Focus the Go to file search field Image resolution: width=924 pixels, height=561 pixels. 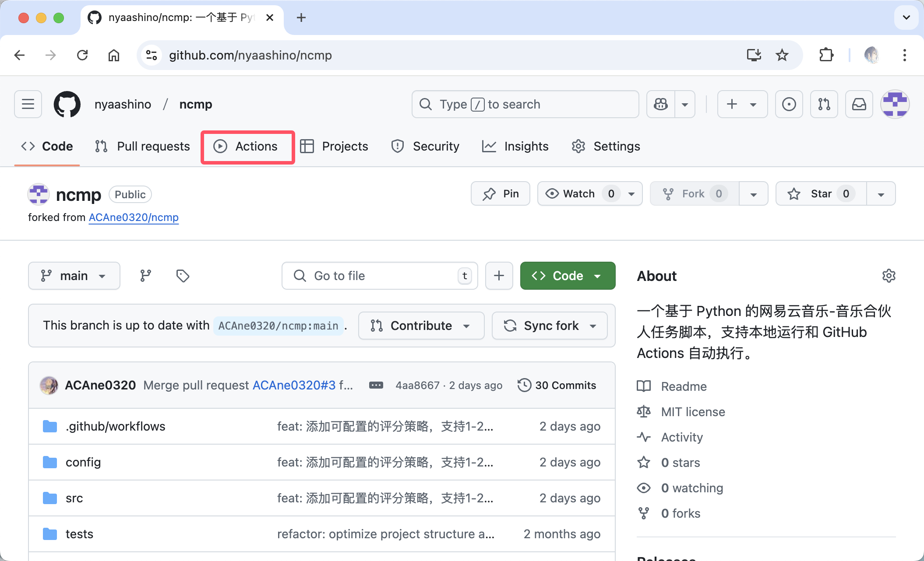[x=380, y=276]
